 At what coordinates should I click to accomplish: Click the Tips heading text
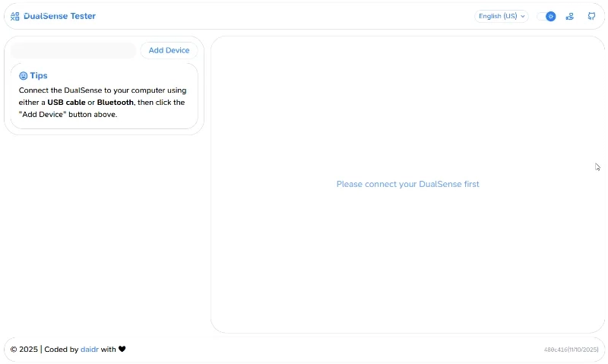point(39,76)
